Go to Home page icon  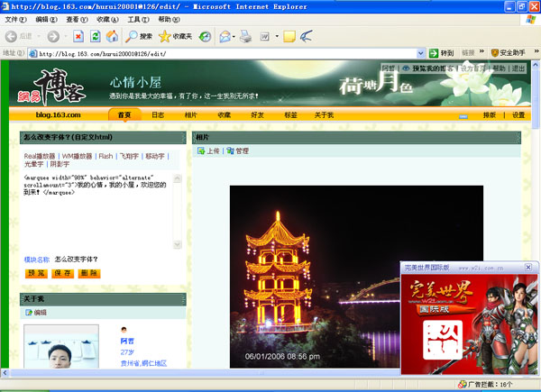click(x=112, y=36)
